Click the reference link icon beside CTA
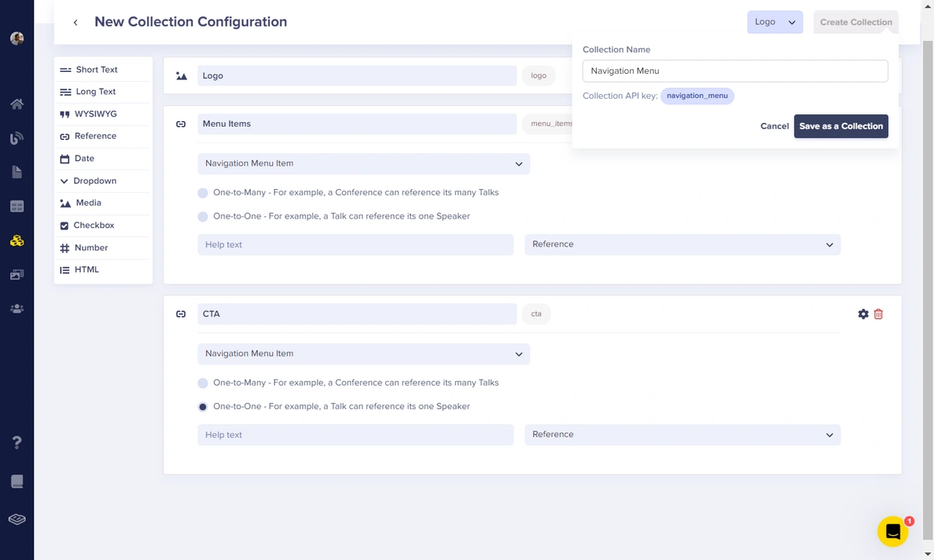 tap(181, 314)
